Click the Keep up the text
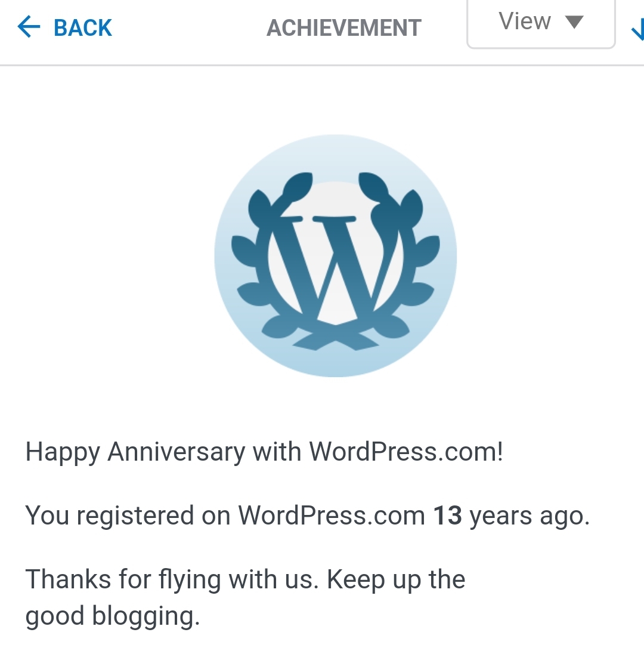Image resolution: width=644 pixels, height=654 pixels. tap(396, 579)
